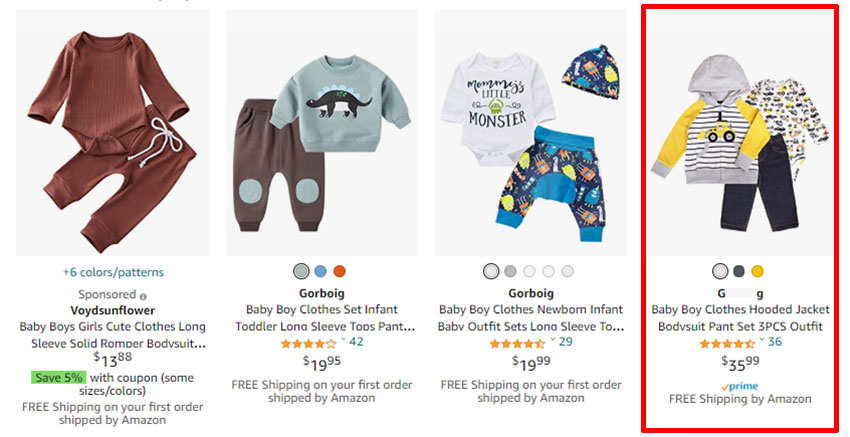This screenshot has height=437, width=850.
Task: Click the $19.99 price of Monster outfit
Action: [x=531, y=361]
